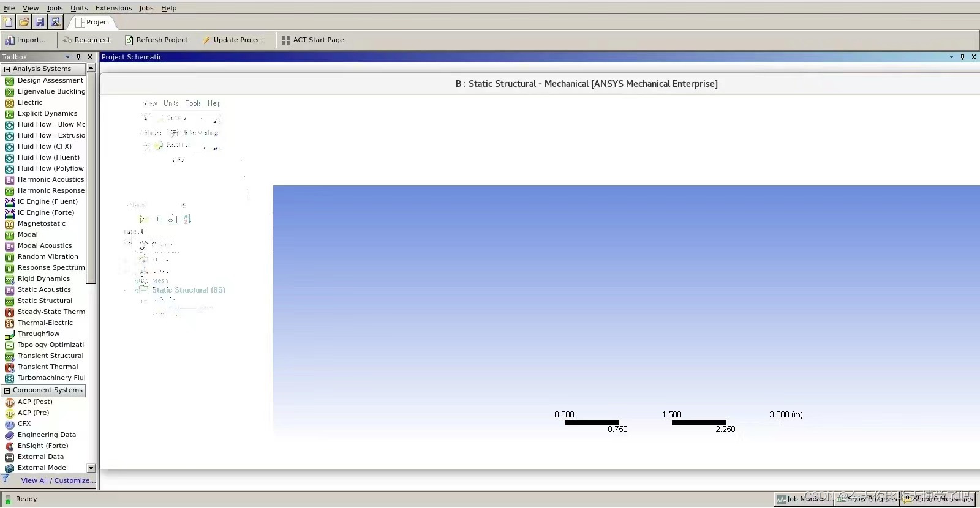Viewport: 980px width, 508px height.
Task: Toggle pin on Project Schematic panel
Action: pyautogui.click(x=962, y=57)
